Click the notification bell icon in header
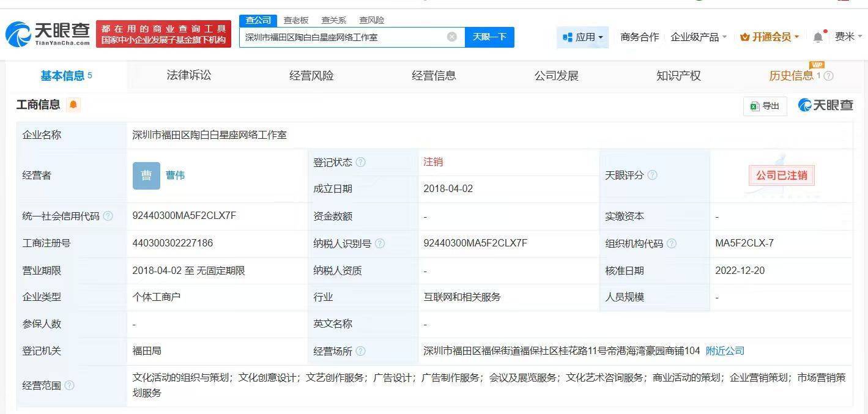Viewport: 868px width, 414px height. (x=818, y=37)
